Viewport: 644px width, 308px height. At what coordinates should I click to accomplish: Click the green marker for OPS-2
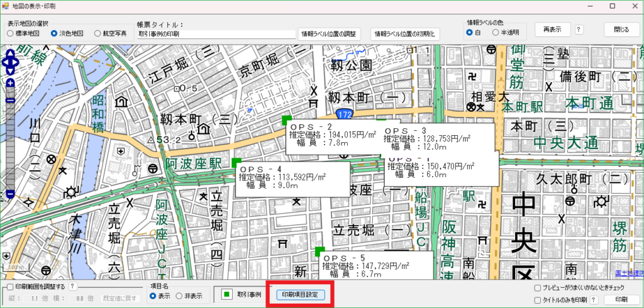click(286, 120)
